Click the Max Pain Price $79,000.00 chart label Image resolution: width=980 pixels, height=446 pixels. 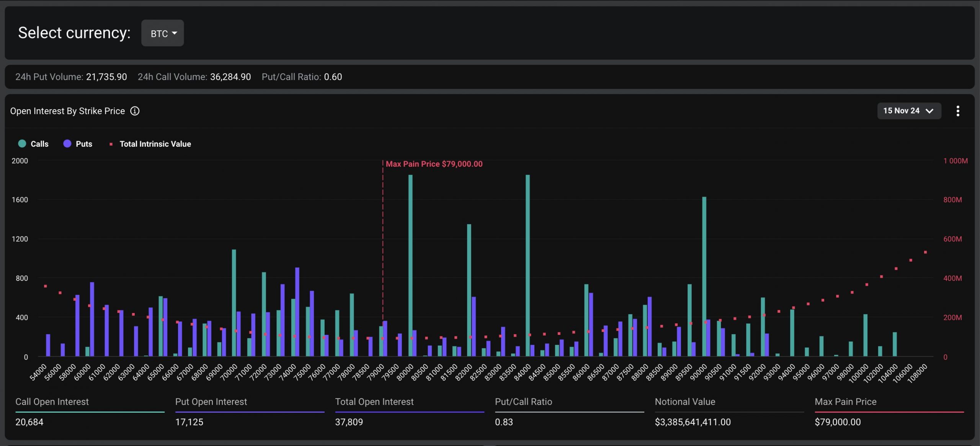(434, 164)
